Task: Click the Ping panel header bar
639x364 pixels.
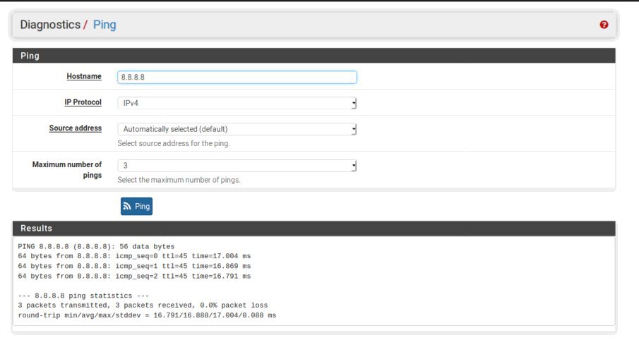Action: (313, 55)
